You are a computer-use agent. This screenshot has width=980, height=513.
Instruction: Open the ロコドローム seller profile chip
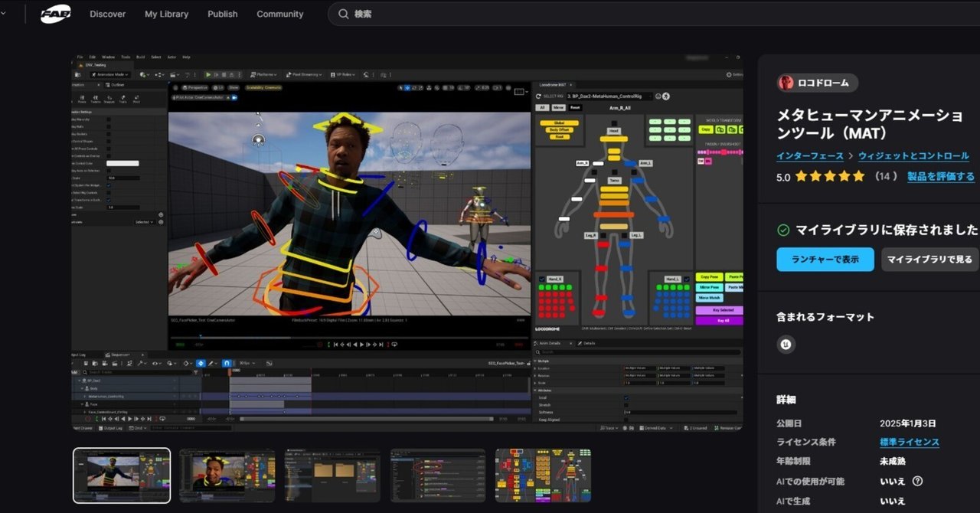[x=817, y=83]
